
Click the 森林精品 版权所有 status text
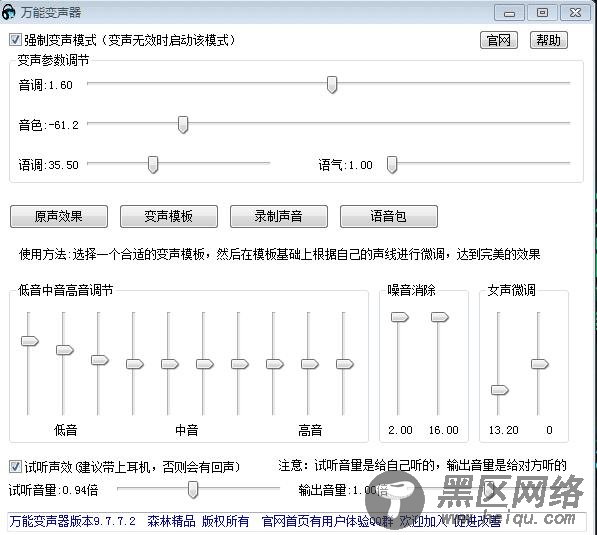[198, 521]
